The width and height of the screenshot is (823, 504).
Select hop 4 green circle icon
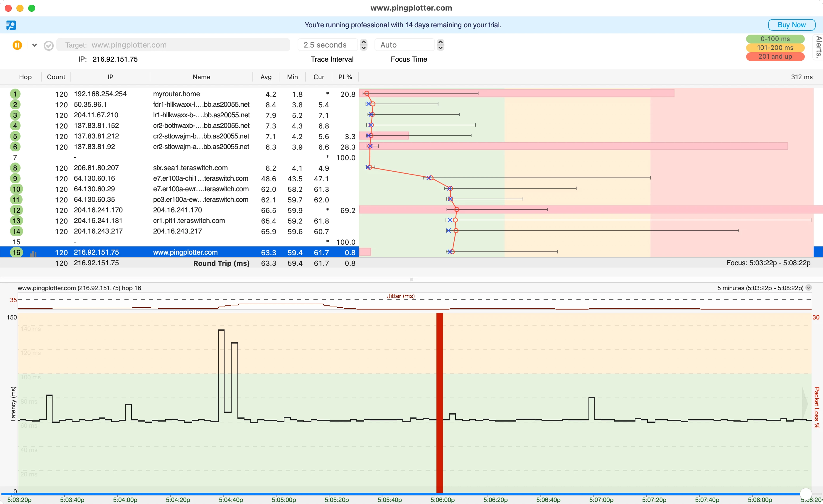tap(15, 126)
